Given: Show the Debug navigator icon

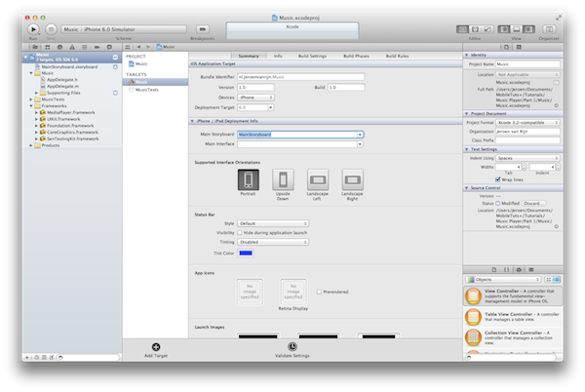Looking at the screenshot, I should 84,47.
